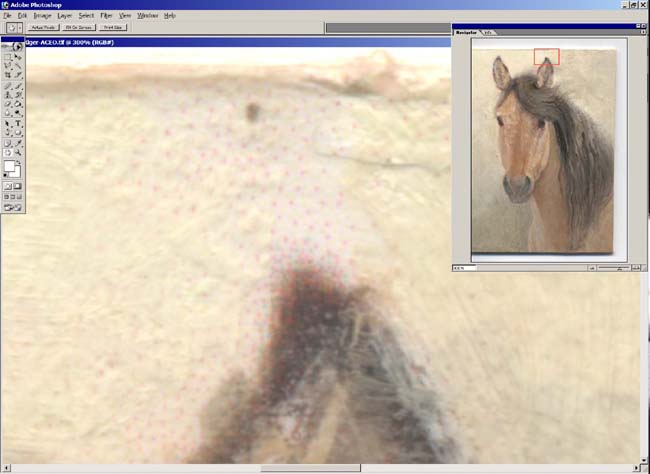Open the Image menu
This screenshot has width=650, height=474.
click(x=41, y=16)
